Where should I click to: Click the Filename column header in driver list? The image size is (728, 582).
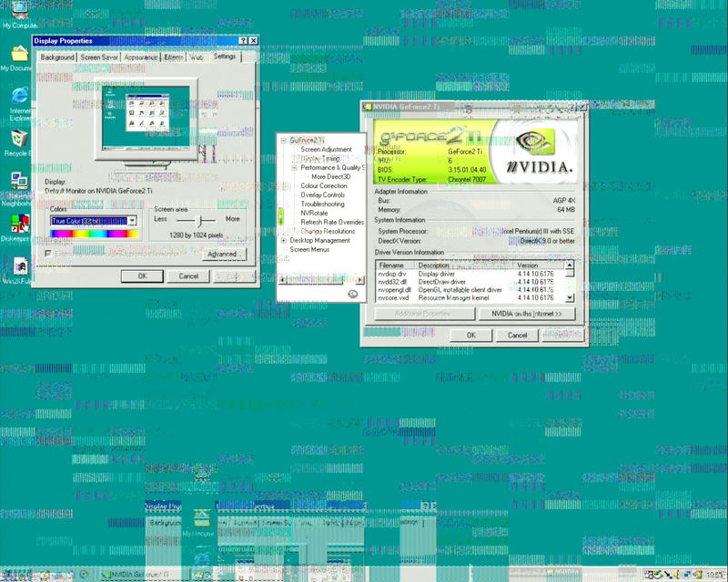(x=395, y=266)
